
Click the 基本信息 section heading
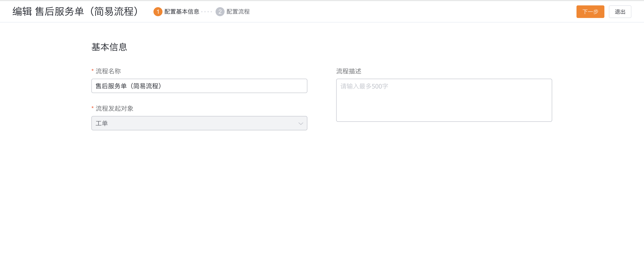(109, 47)
